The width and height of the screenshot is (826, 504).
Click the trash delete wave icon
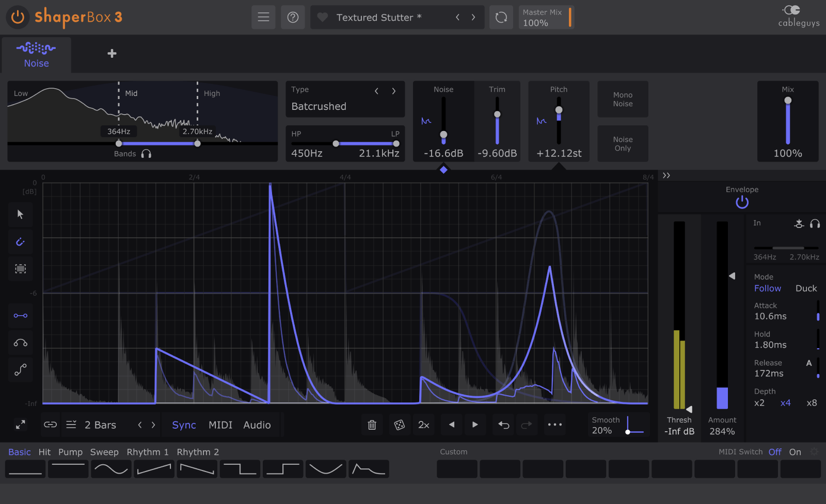click(x=372, y=425)
